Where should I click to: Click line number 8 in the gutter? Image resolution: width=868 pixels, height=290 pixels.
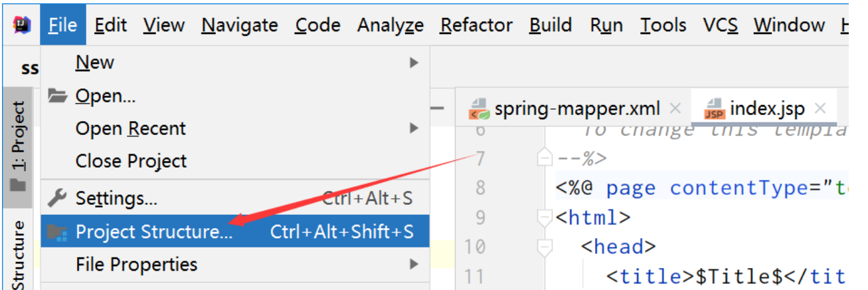tap(480, 188)
